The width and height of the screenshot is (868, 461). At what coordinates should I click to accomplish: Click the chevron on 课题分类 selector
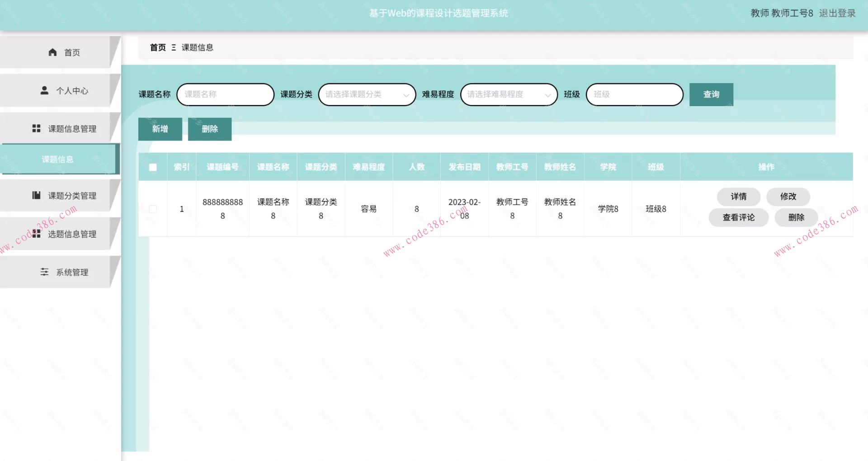point(406,95)
